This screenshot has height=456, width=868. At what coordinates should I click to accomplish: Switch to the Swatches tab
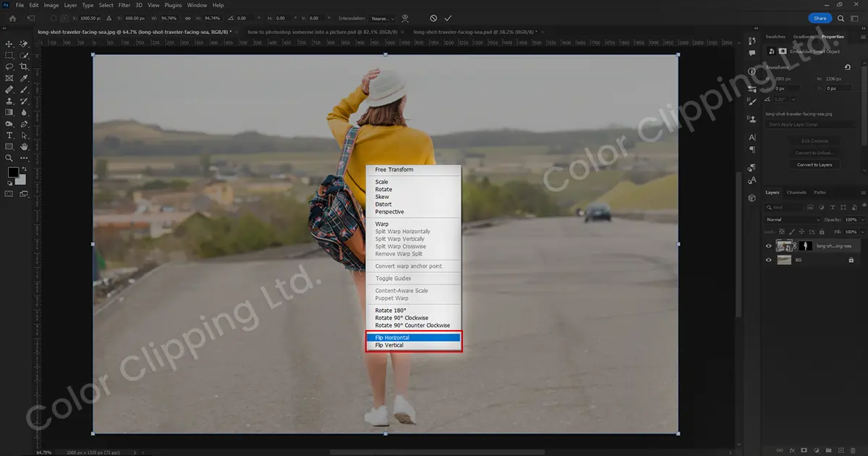(x=777, y=36)
